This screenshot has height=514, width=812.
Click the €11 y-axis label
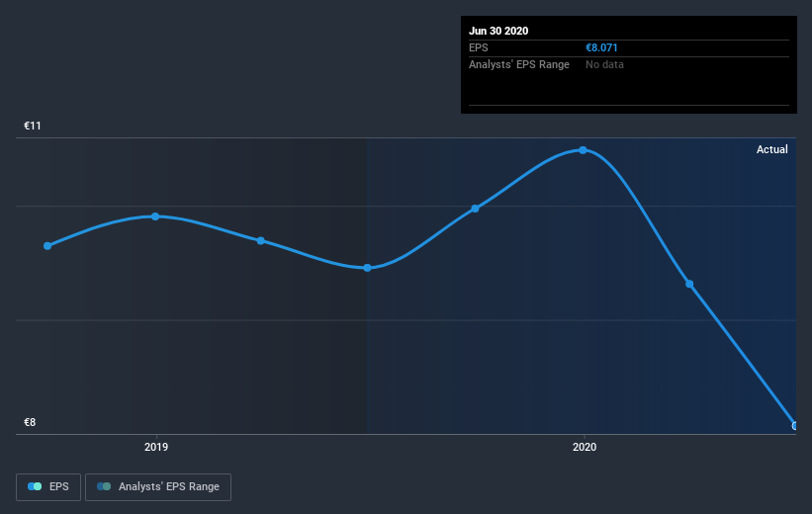pyautogui.click(x=32, y=126)
